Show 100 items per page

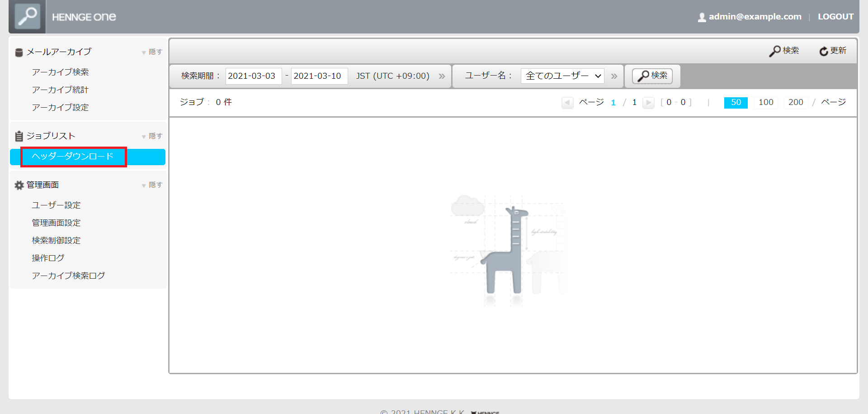click(766, 103)
